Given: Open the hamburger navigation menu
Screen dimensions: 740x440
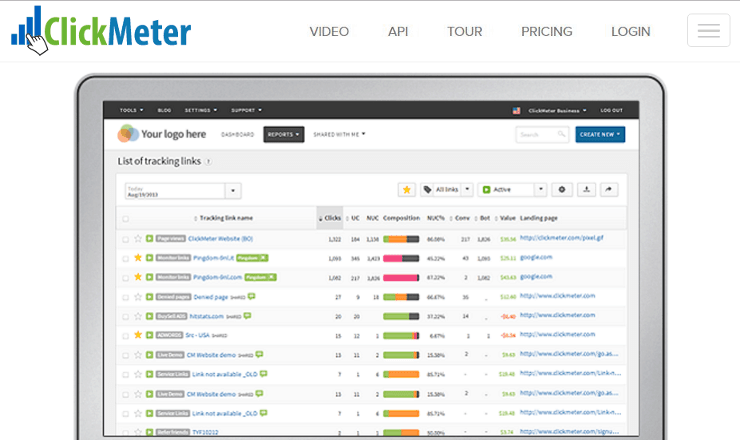Looking at the screenshot, I should (708, 31).
